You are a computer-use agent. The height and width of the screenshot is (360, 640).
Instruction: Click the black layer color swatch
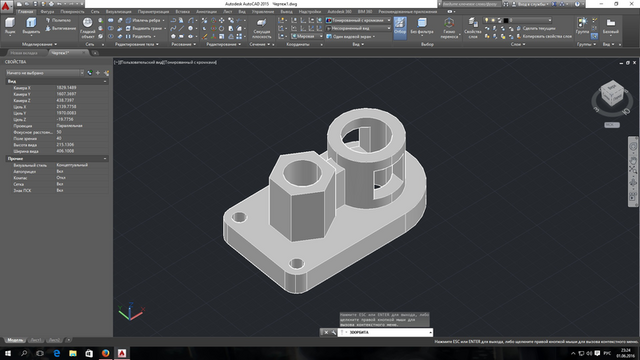click(506, 20)
